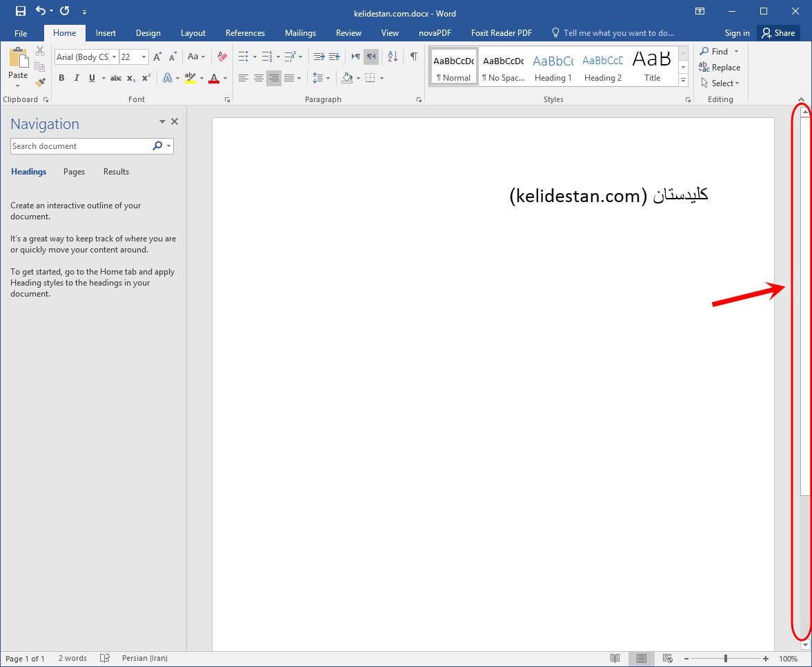Open the File menu
Viewport: 812px width, 667px height.
21,33
